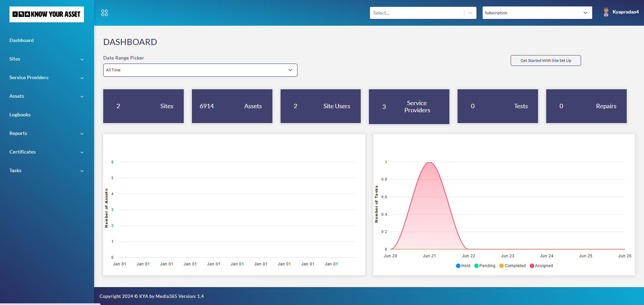Toggle the Completed legend series
This screenshot has width=644, height=305.
(512, 266)
